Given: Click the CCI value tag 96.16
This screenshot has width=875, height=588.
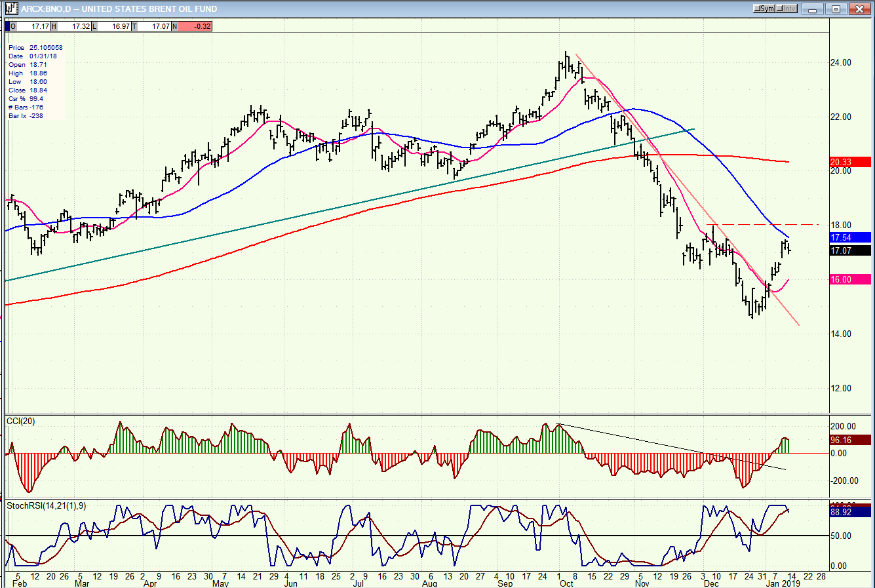Looking at the screenshot, I should pyautogui.click(x=849, y=441).
